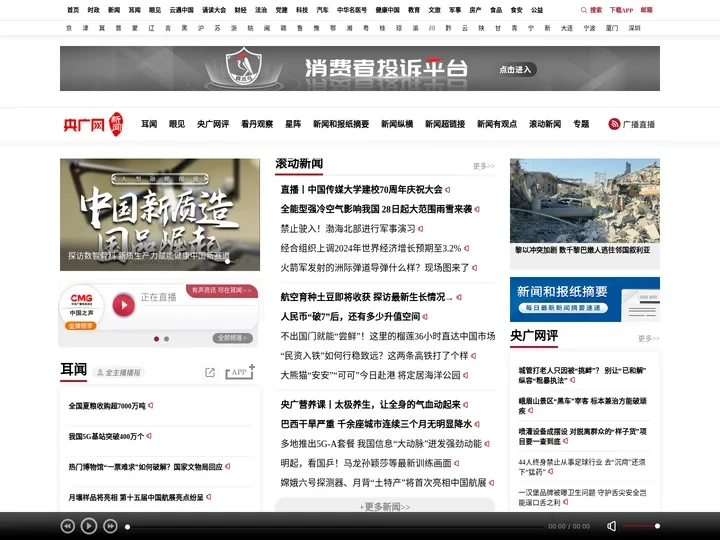This screenshot has height=540, width=720.
Task: Open 看丹观察 nav item
Action: (257, 124)
